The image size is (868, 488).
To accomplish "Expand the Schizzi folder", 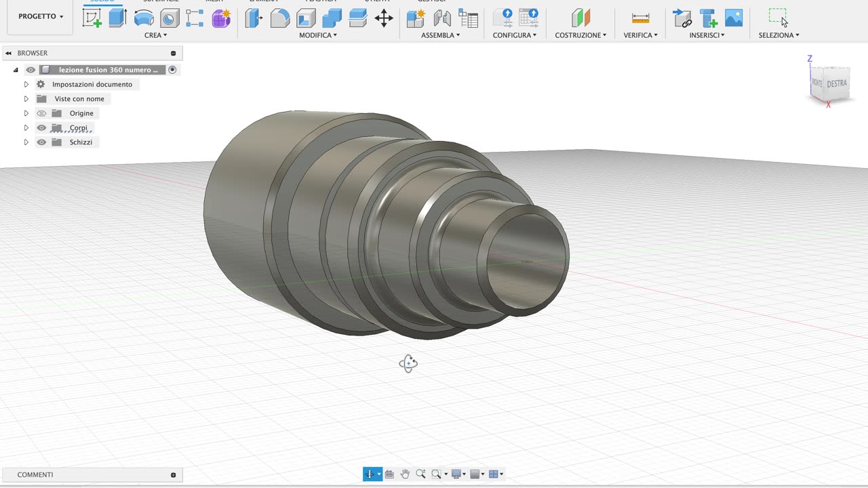I will [26, 142].
